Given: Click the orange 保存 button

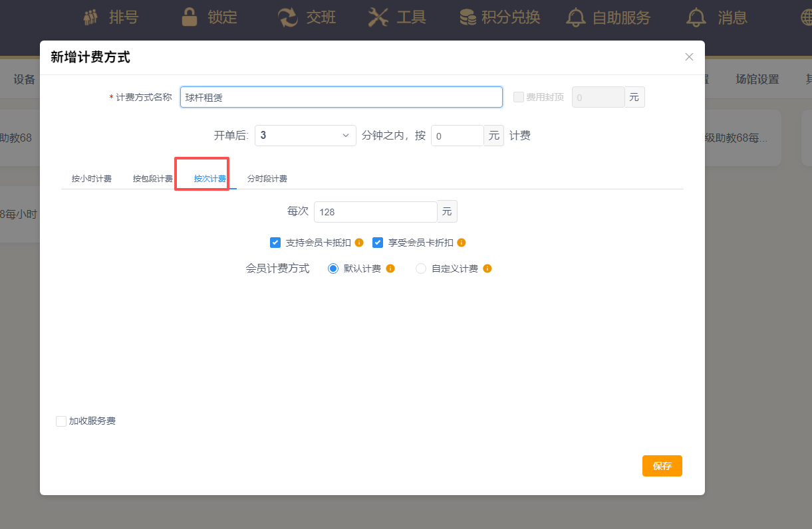Looking at the screenshot, I should (662, 466).
